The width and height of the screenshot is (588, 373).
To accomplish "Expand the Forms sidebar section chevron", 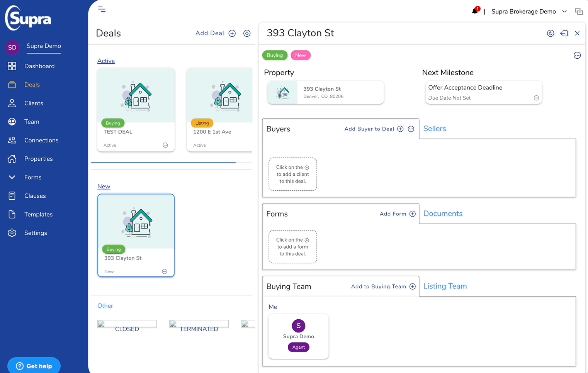I will point(12,177).
